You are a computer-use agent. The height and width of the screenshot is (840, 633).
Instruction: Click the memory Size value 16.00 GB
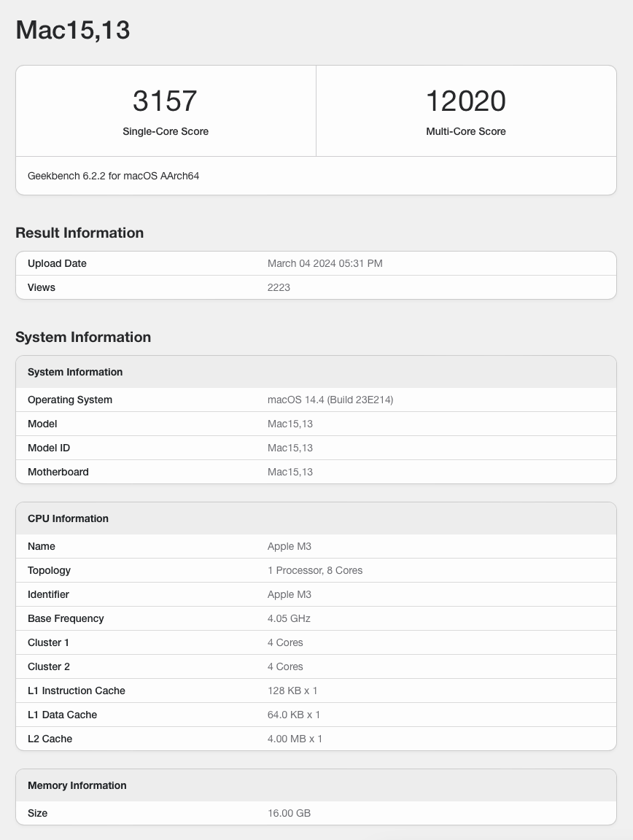coord(289,813)
